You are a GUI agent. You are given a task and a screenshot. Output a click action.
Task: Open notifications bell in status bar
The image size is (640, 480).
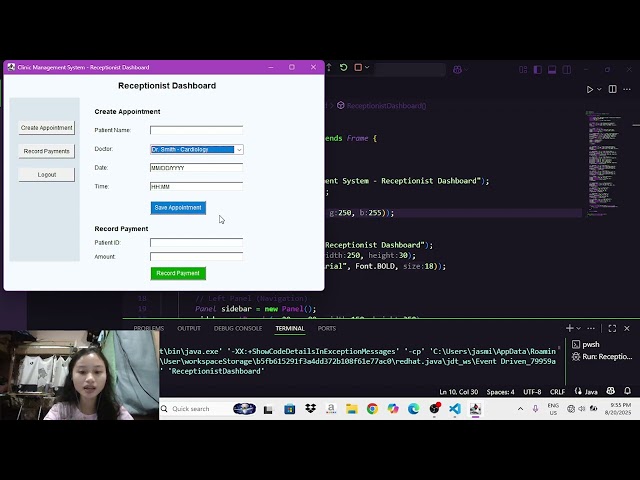pyautogui.click(x=628, y=391)
